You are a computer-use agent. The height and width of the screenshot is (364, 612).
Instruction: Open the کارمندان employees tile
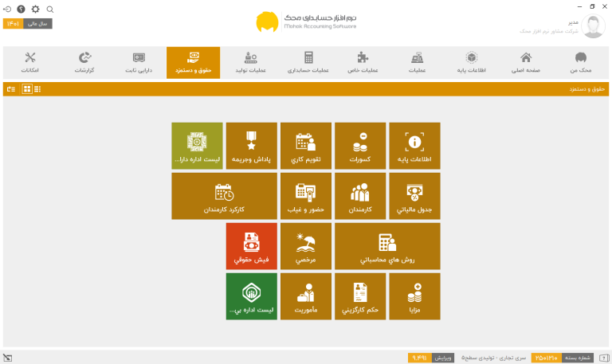tap(360, 196)
